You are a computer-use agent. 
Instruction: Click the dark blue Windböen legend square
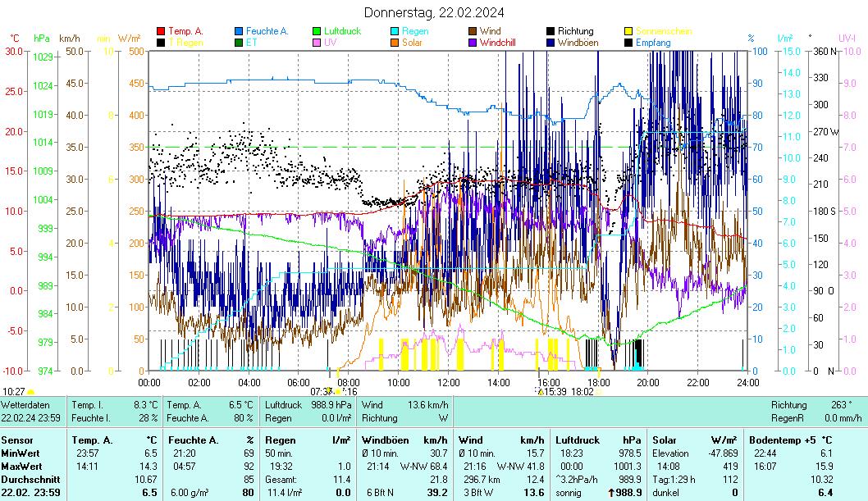(550, 43)
